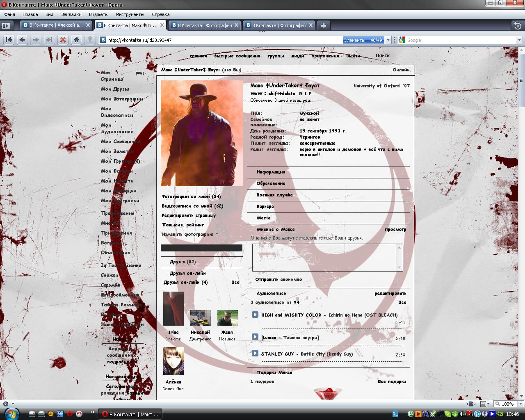Open the 'Справка' menu
The image size is (525, 420).
(x=161, y=14)
